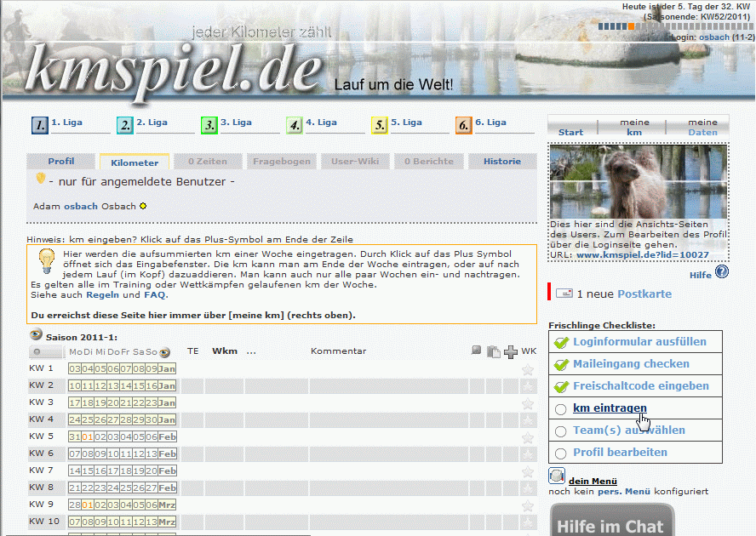
Task: Click the Loginformular ausfüllen green checkmark
Action: pos(560,342)
